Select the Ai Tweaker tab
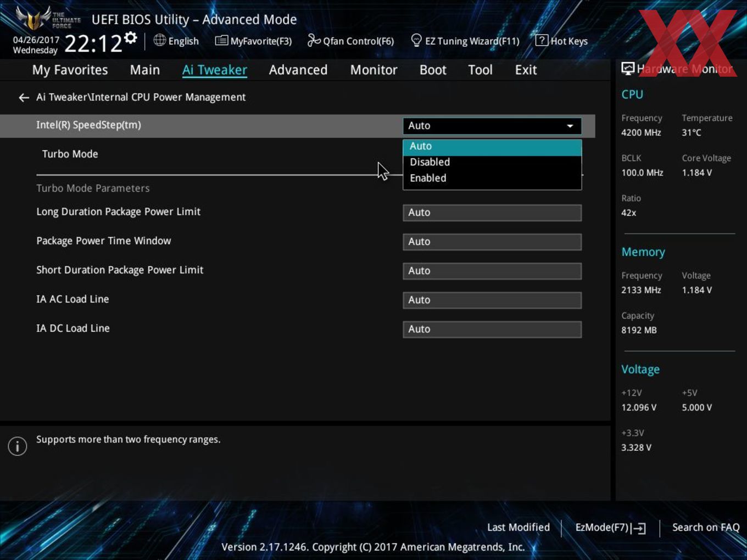Image resolution: width=747 pixels, height=560 pixels. (x=215, y=70)
